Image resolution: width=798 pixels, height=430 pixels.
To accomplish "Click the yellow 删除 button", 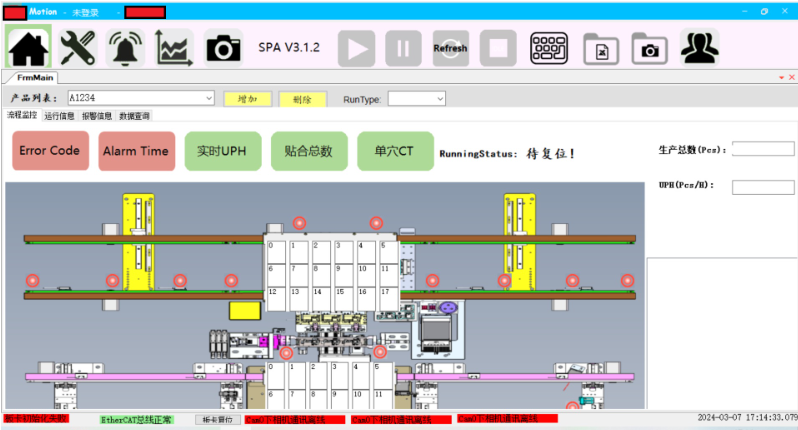I will point(302,99).
